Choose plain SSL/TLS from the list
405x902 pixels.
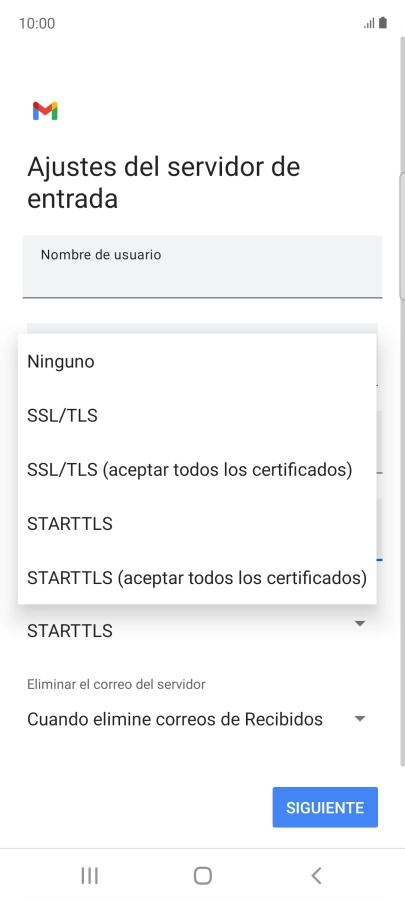197,415
